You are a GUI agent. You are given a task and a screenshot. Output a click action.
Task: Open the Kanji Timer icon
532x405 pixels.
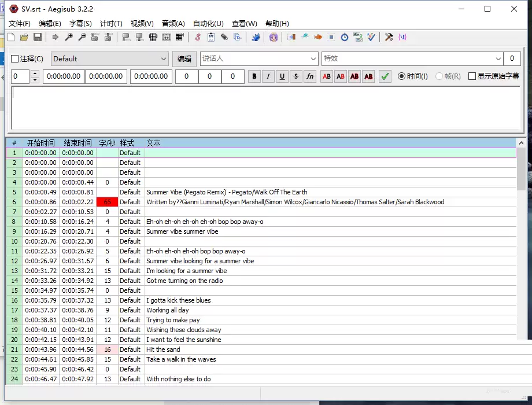pos(358,37)
